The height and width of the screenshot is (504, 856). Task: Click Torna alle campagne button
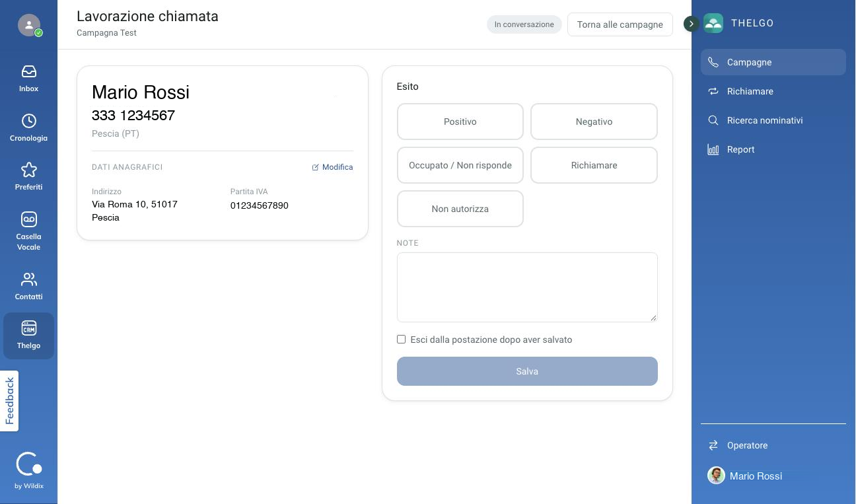click(620, 24)
